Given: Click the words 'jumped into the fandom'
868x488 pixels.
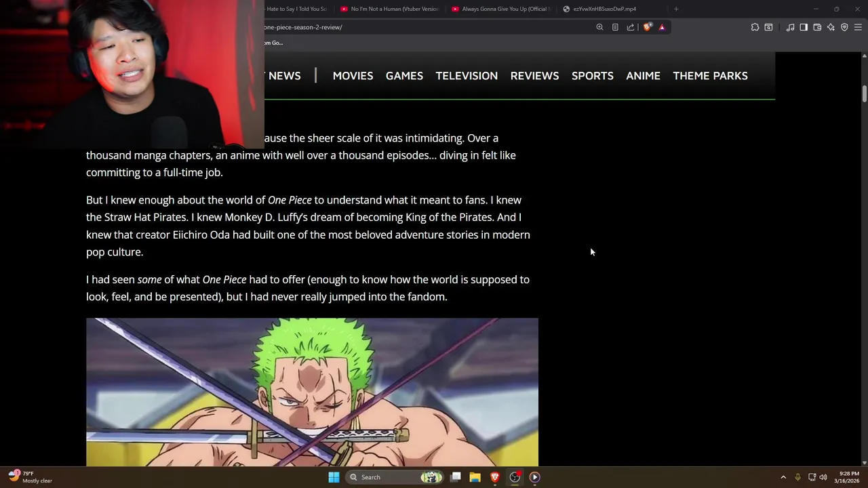Looking at the screenshot, I should tap(388, 297).
